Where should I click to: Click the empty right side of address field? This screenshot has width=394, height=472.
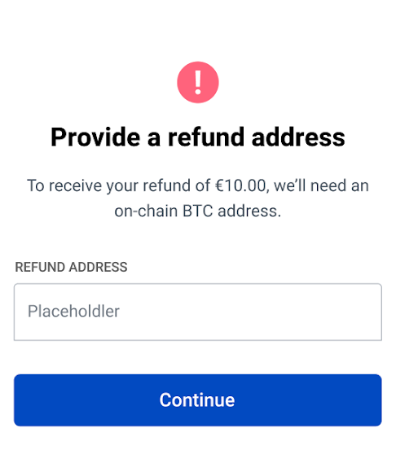coord(283,312)
